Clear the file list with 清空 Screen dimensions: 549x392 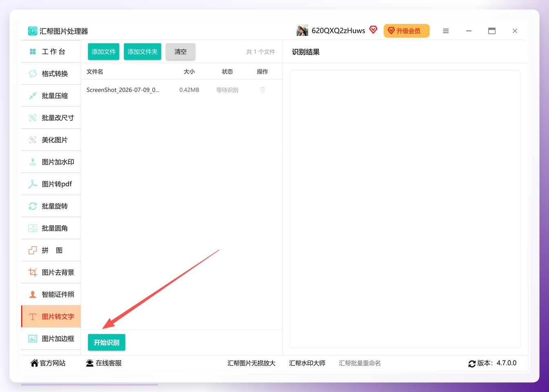(180, 52)
